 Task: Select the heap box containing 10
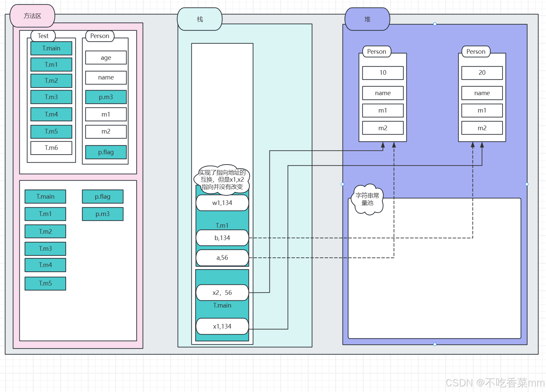383,73
